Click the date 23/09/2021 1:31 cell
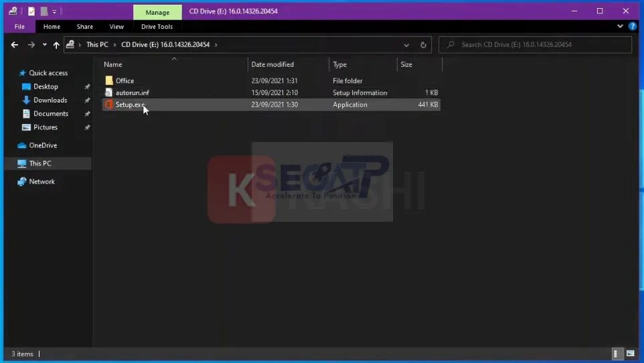 point(274,80)
